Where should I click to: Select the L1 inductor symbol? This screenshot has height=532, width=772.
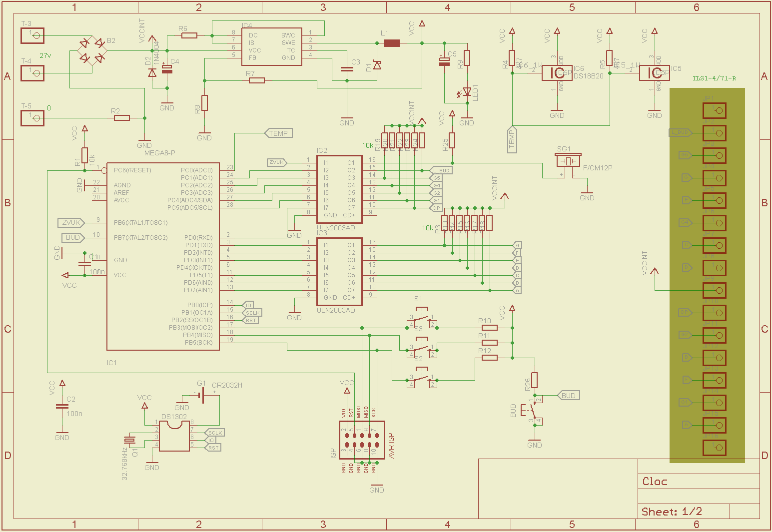(392, 43)
